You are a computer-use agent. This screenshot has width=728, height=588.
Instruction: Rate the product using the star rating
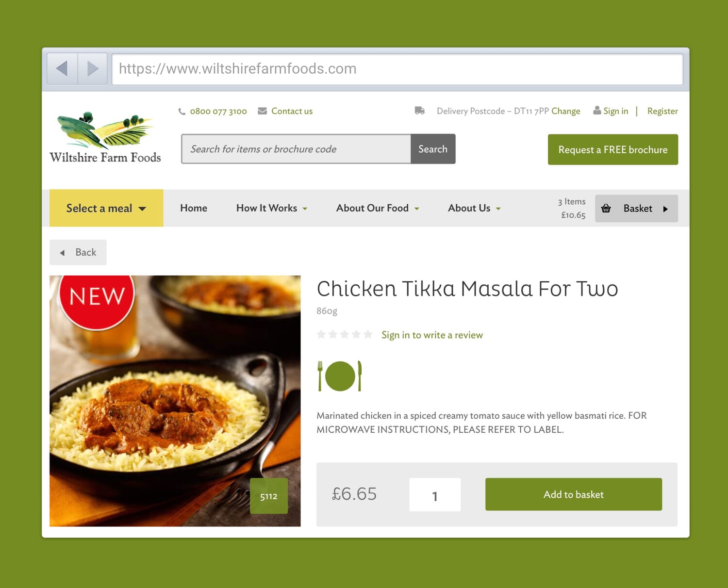click(x=345, y=334)
